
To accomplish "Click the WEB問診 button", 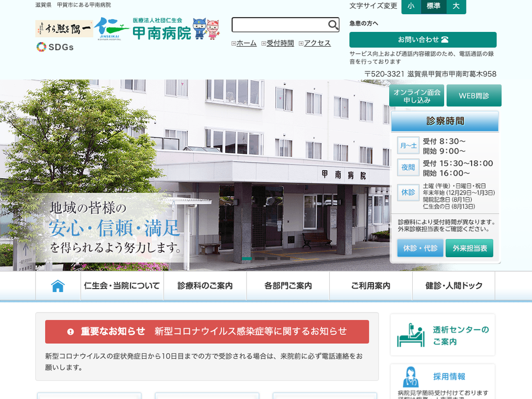I will pos(473,96).
